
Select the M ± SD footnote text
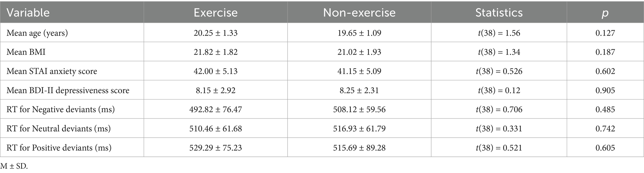(14, 166)
